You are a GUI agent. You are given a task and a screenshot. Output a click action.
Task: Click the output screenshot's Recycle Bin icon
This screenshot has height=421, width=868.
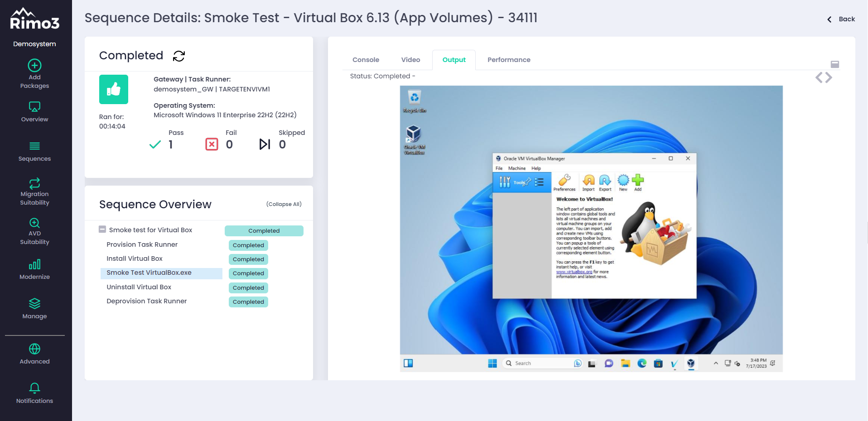[x=415, y=101]
